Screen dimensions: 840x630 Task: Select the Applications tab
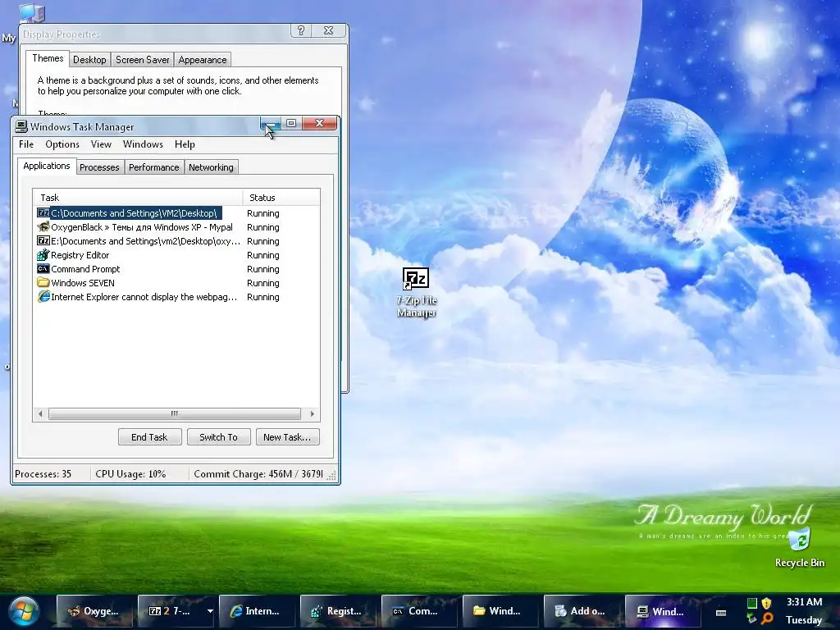click(x=47, y=166)
